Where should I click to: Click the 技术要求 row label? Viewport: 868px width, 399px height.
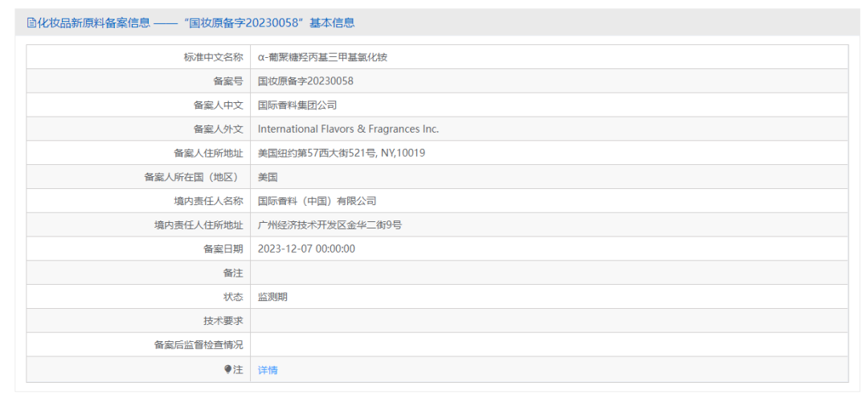(x=223, y=320)
